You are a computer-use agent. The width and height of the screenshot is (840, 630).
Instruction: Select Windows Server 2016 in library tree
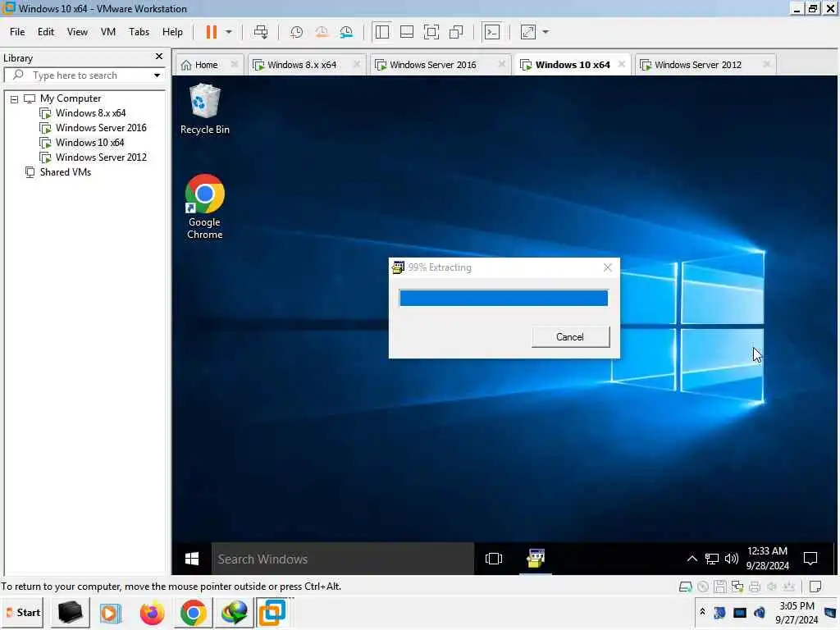101,128
